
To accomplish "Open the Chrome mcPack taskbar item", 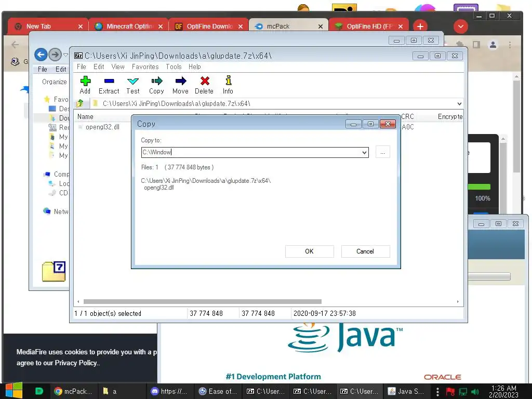I will coord(73,391).
